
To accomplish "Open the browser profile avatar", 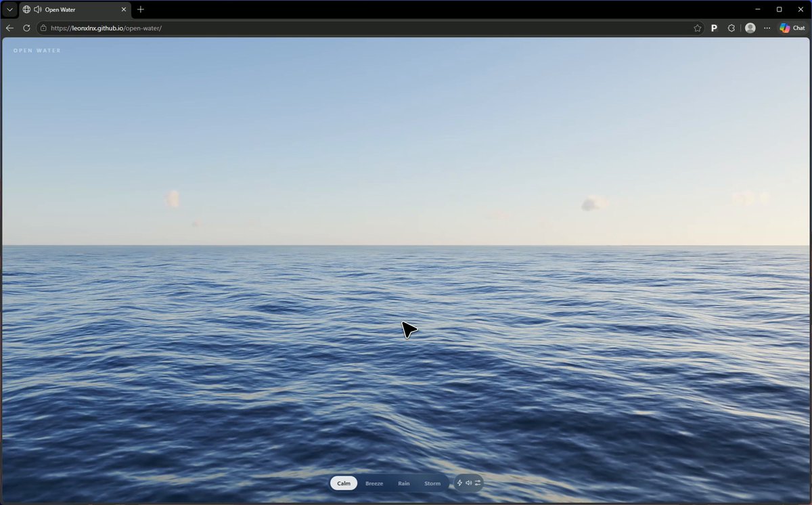I will pos(750,28).
